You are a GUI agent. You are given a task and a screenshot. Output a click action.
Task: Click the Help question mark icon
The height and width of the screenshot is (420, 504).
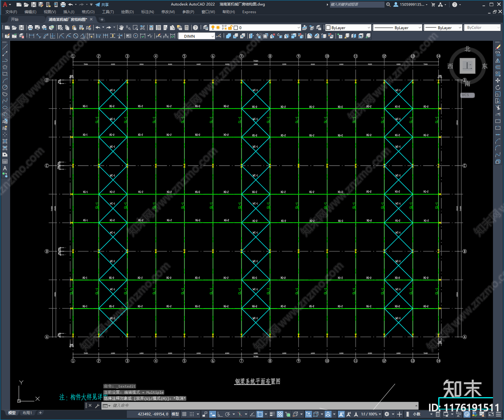coord(195,28)
